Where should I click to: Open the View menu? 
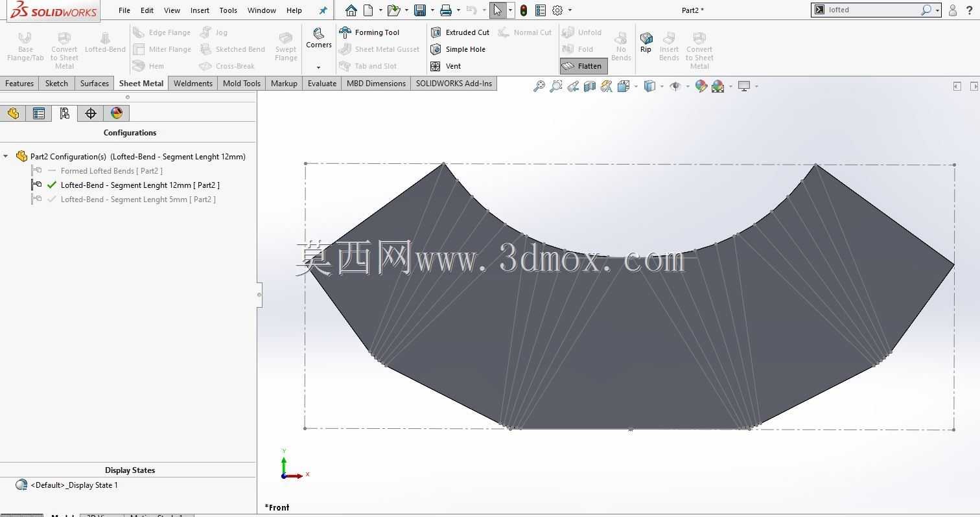click(172, 10)
